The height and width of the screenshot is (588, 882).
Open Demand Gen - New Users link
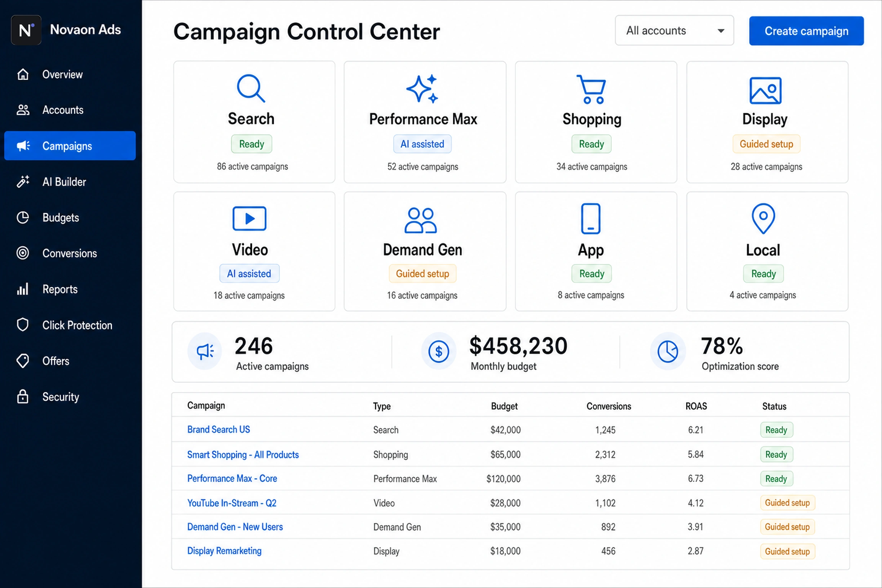[x=235, y=527]
